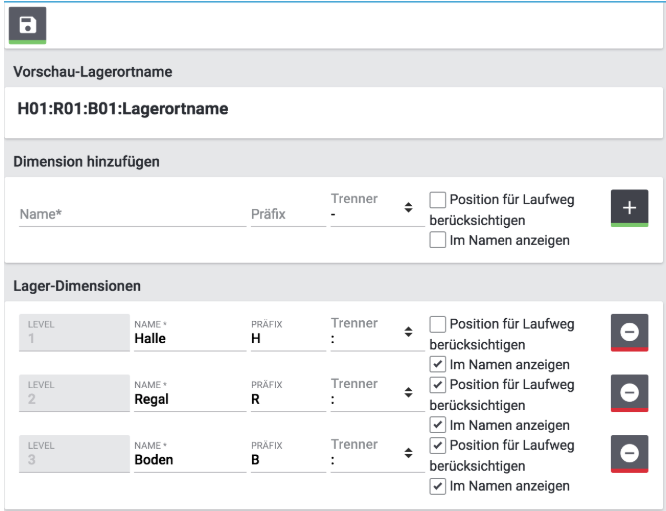The height and width of the screenshot is (511, 666).
Task: Edit the prefix field containing R
Action: point(288,393)
